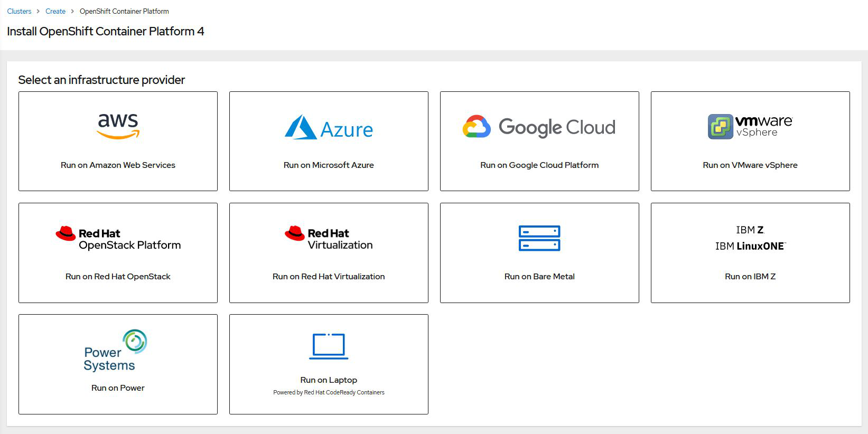Click Run on Amazon Web Services text
Viewport: 868px width, 434px height.
pyautogui.click(x=118, y=165)
